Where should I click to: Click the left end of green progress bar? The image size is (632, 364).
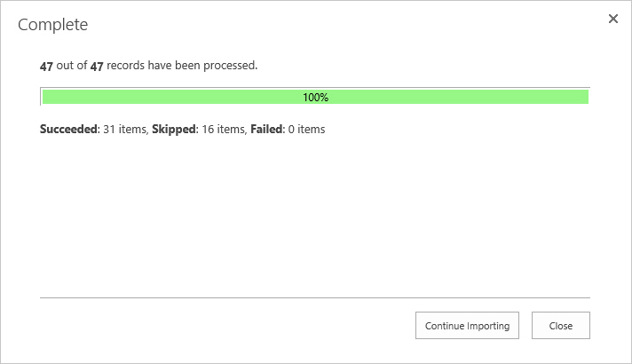pyautogui.click(x=48, y=97)
